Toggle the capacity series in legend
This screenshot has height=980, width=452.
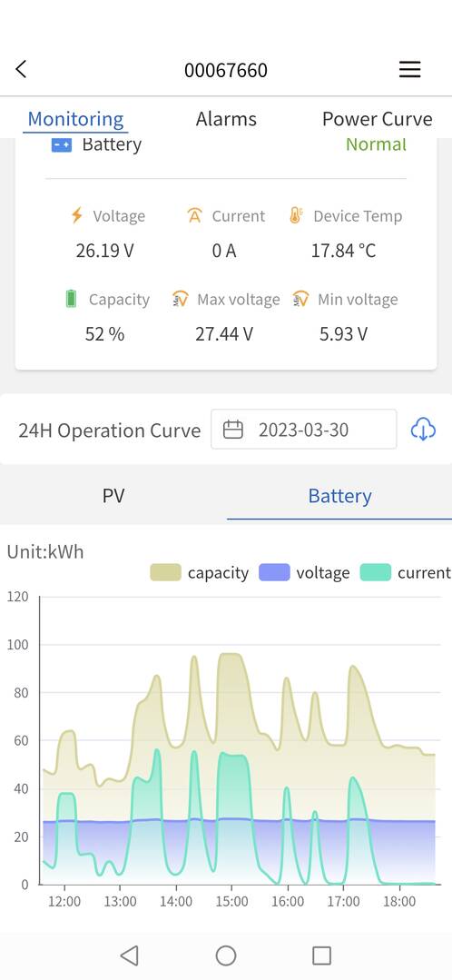(199, 572)
